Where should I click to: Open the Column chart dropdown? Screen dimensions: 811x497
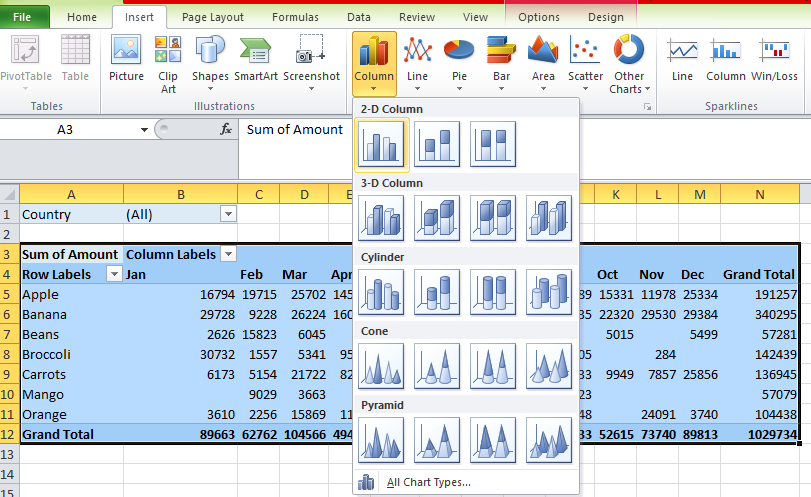(x=374, y=64)
